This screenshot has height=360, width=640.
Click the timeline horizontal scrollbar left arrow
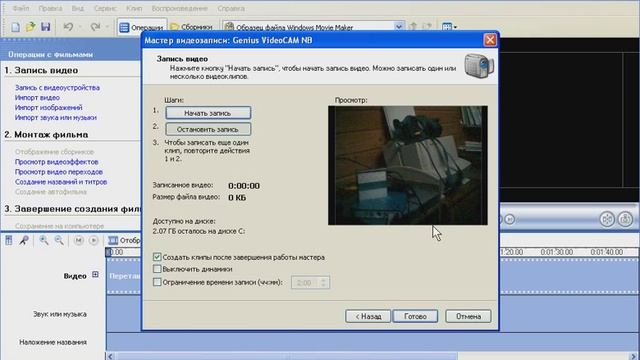click(110, 356)
